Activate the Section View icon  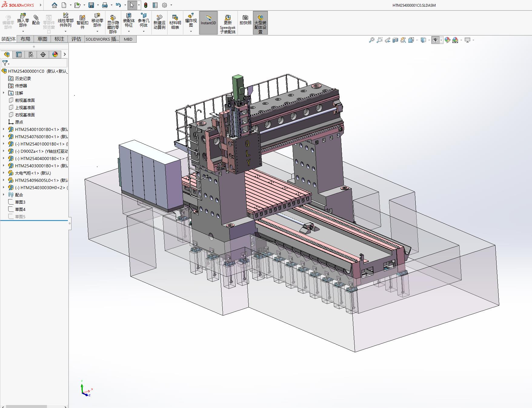[x=395, y=40]
